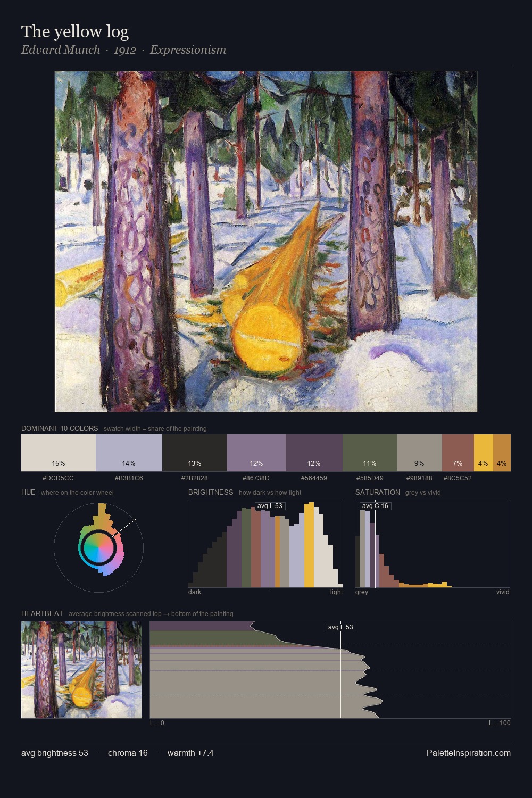Screen dimensions: 532x798
Task: Click the '#2B2828' hex code text
Action: [195, 478]
